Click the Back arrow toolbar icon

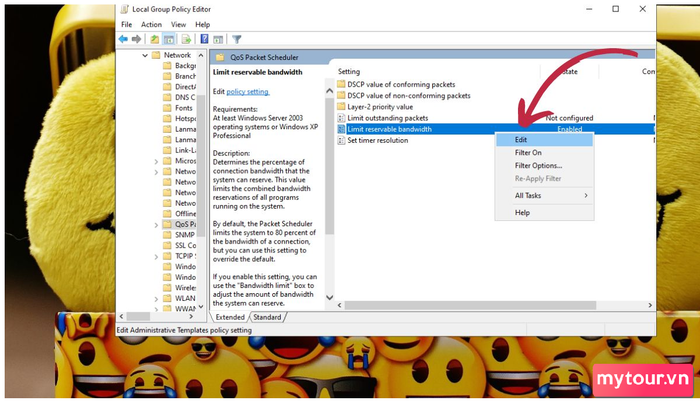tap(123, 39)
